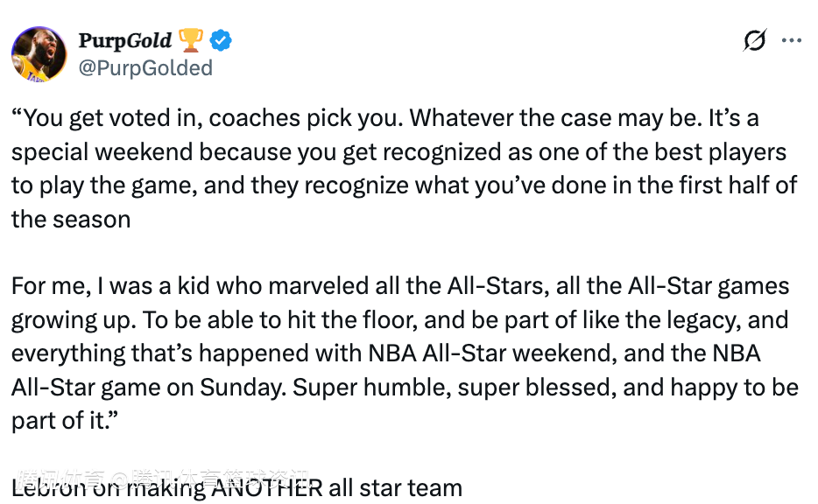Open the three-dot More menu

[791, 40]
